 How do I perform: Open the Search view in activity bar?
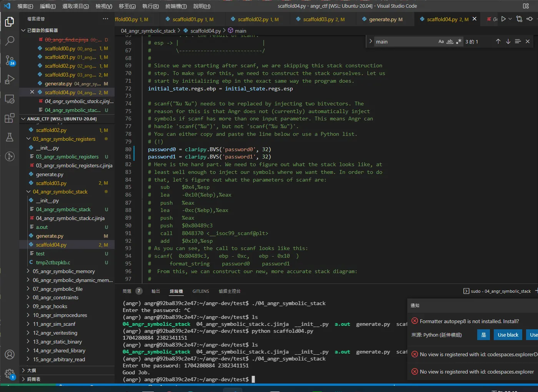click(x=10, y=41)
